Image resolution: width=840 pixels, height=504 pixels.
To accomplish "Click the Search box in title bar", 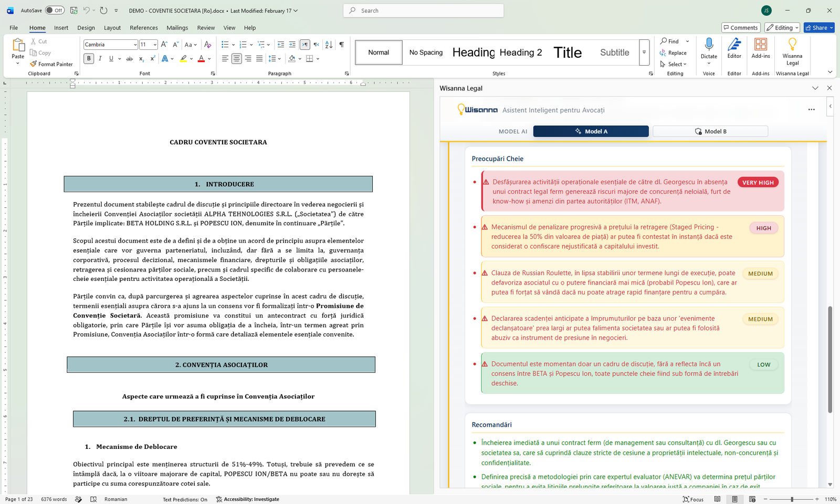I will [423, 10].
